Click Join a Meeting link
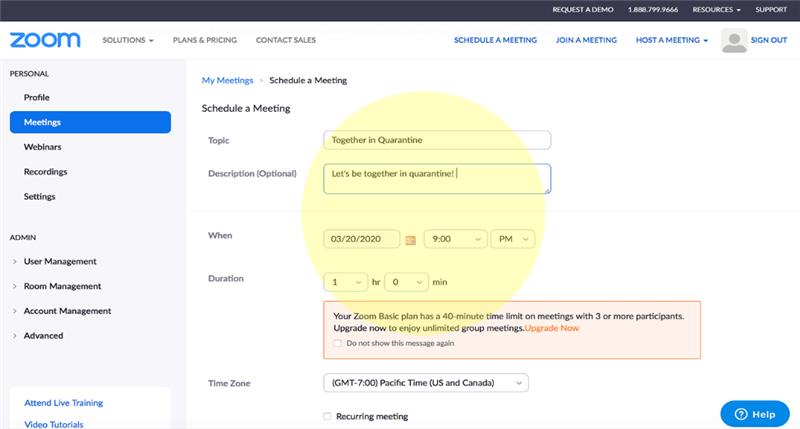This screenshot has width=800, height=429. click(586, 40)
